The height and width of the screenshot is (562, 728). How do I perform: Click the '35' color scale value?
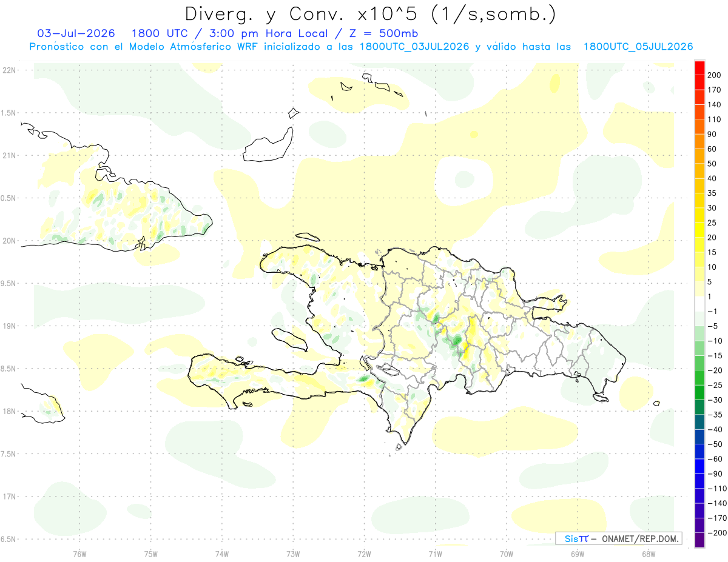[x=712, y=193]
